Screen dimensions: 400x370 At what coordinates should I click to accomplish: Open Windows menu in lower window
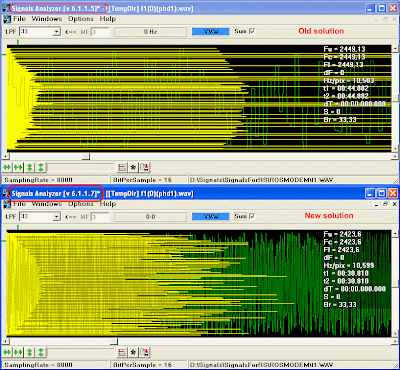coord(46,204)
